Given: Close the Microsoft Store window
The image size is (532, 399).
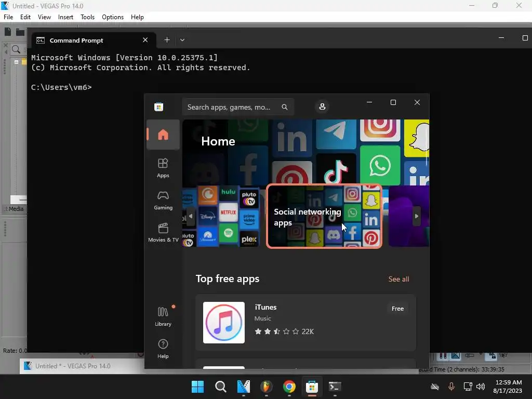Looking at the screenshot, I should pos(417,102).
